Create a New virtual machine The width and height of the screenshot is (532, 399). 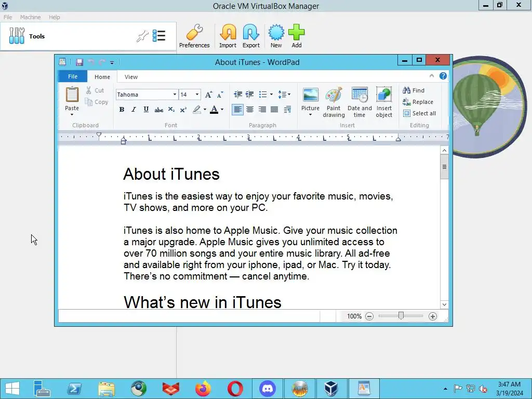[x=276, y=36]
